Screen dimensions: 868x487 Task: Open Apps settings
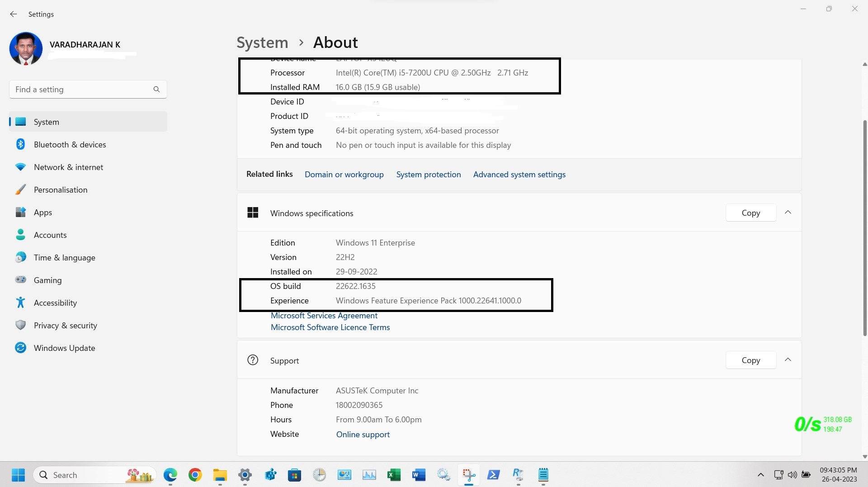(x=88, y=212)
